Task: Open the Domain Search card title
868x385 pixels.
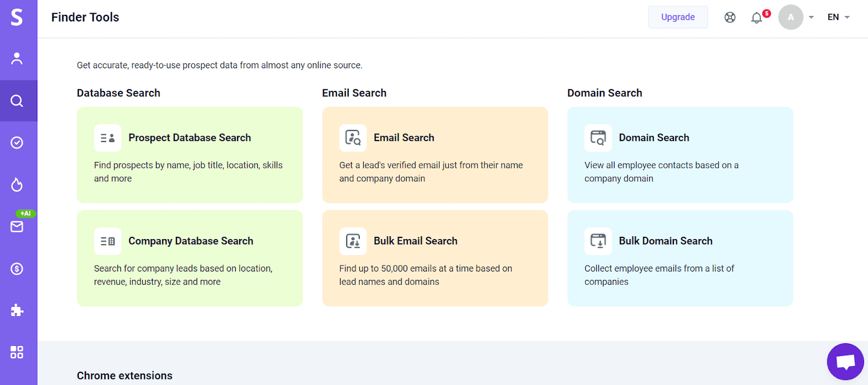Action: tap(654, 138)
